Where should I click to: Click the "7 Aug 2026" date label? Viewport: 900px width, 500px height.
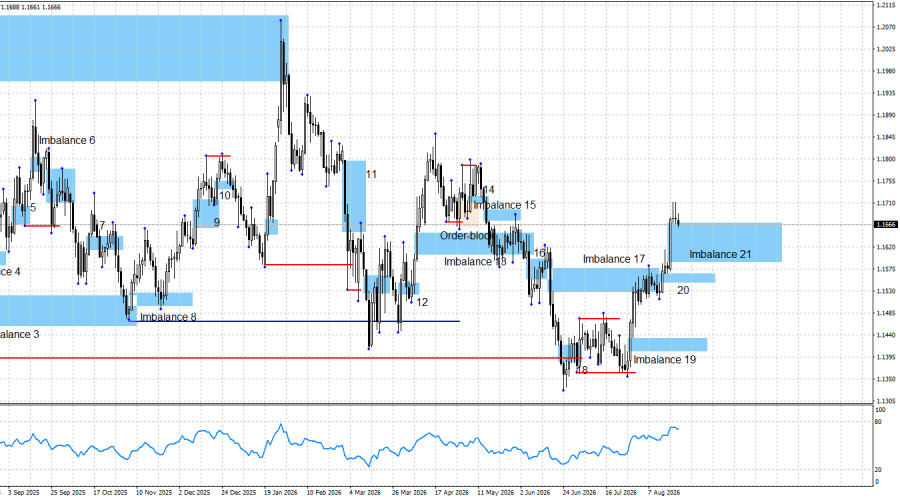click(664, 493)
